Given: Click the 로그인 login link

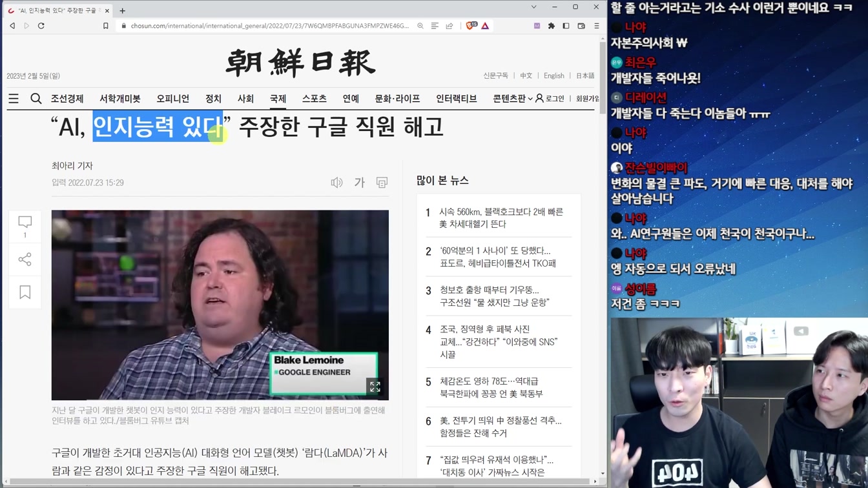Looking at the screenshot, I should pos(550,99).
